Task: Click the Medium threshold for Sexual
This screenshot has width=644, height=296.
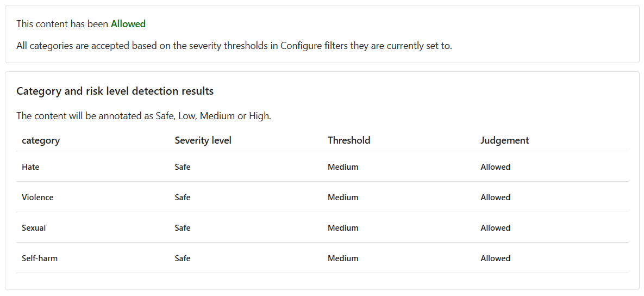Action: (x=343, y=228)
